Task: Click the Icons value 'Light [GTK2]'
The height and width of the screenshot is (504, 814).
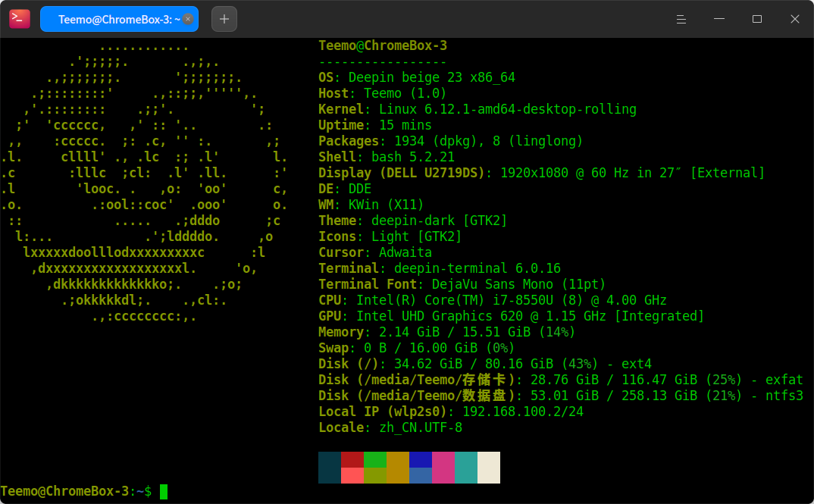Action: [x=416, y=236]
